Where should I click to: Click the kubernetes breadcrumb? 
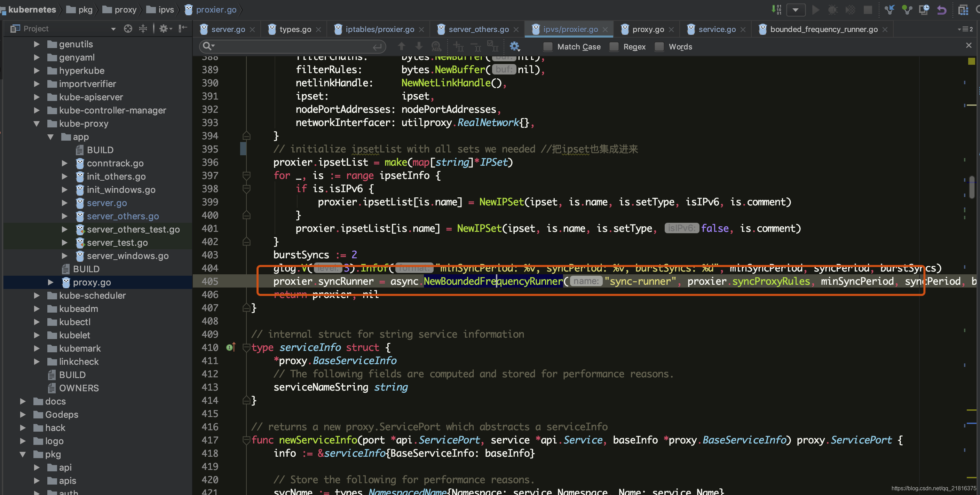pyautogui.click(x=32, y=9)
